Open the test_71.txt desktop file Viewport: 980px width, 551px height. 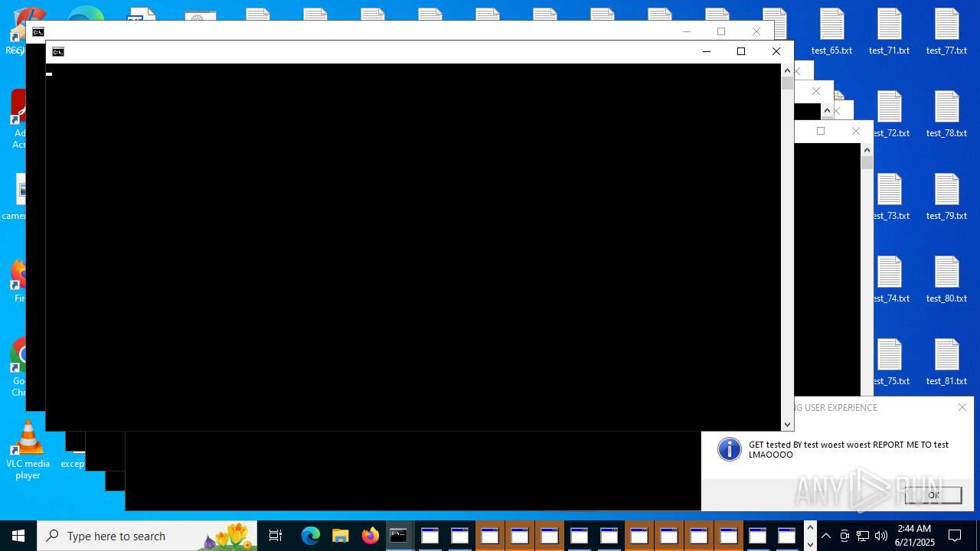889,32
